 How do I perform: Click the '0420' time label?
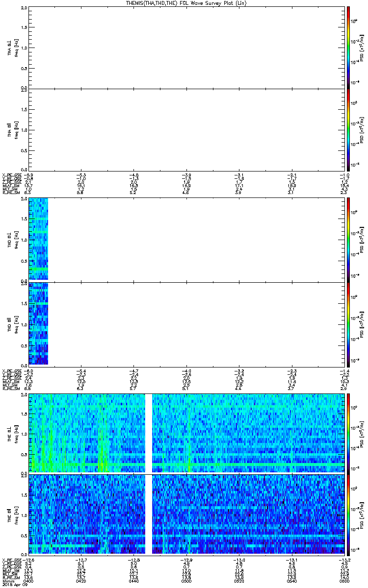coord(81,581)
